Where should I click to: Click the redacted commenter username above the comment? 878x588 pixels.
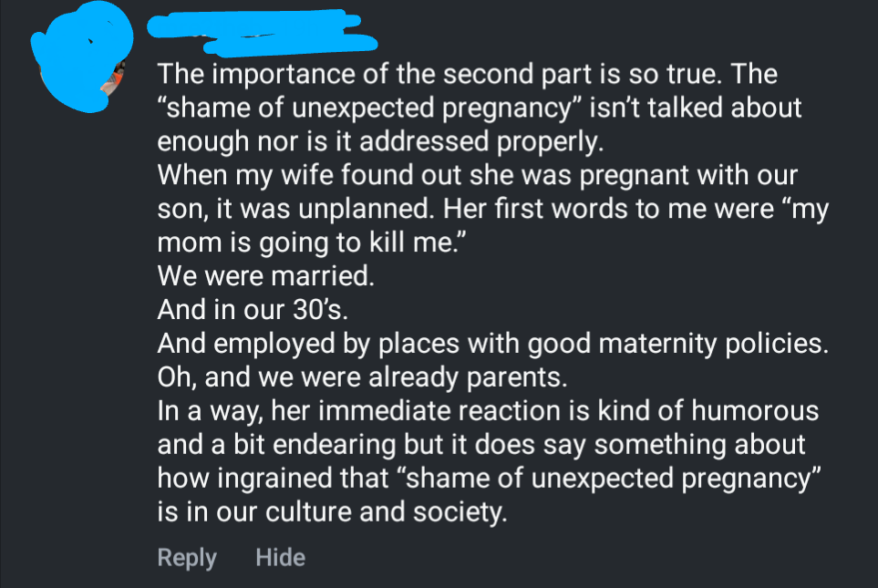264,30
